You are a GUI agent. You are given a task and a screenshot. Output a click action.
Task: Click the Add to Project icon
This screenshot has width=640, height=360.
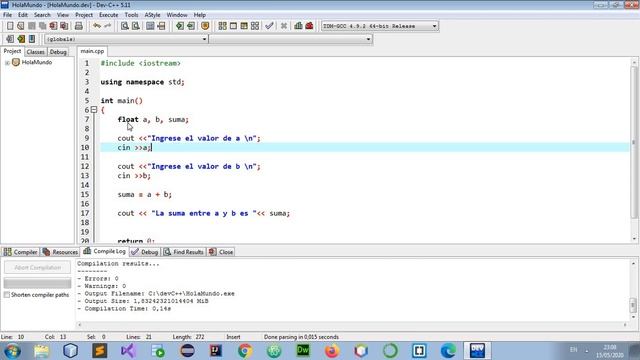[x=180, y=26]
